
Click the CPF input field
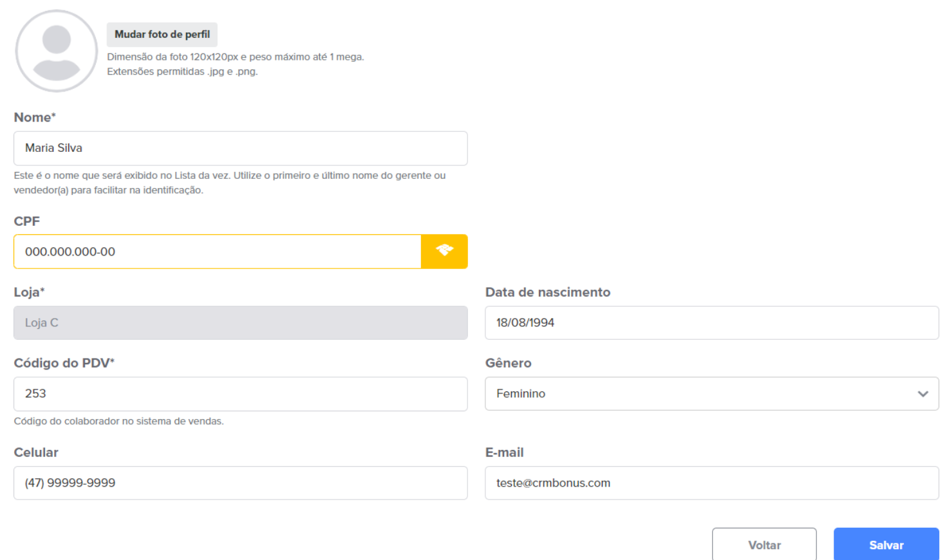coord(218,252)
